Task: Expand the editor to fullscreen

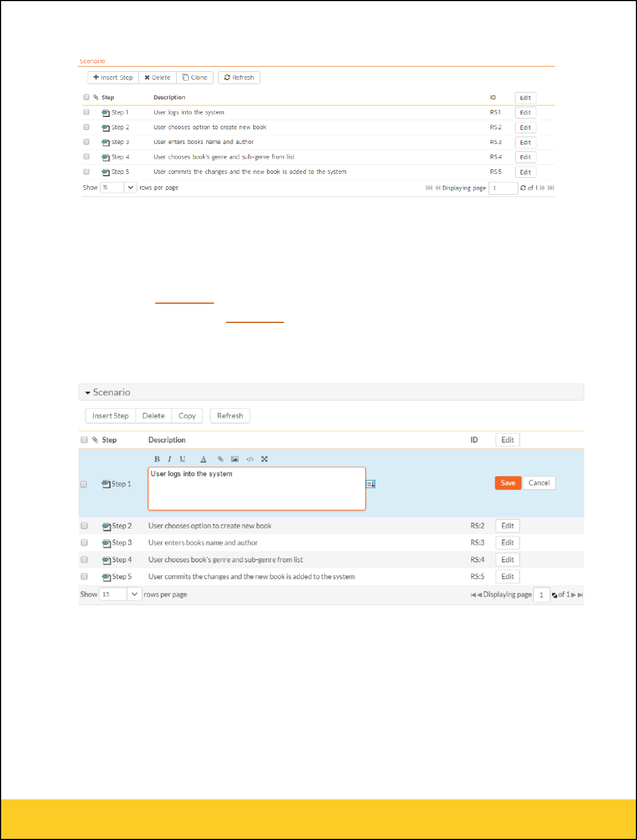Action: [x=264, y=459]
